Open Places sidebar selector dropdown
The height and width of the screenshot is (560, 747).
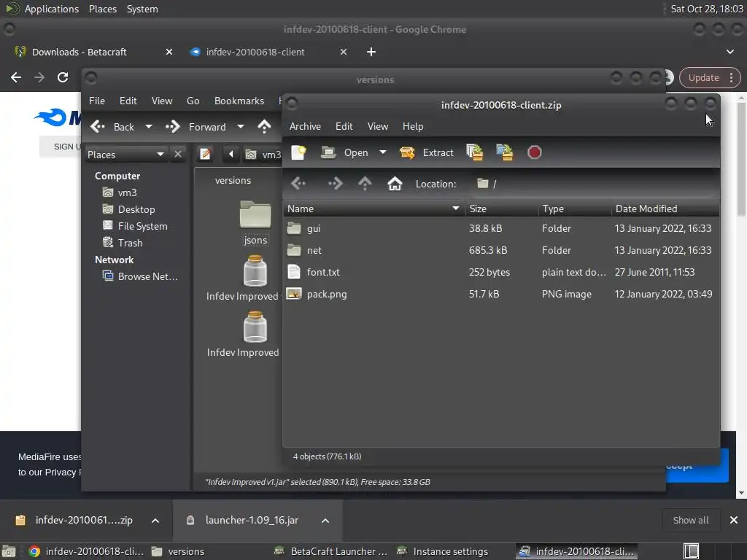click(x=126, y=155)
